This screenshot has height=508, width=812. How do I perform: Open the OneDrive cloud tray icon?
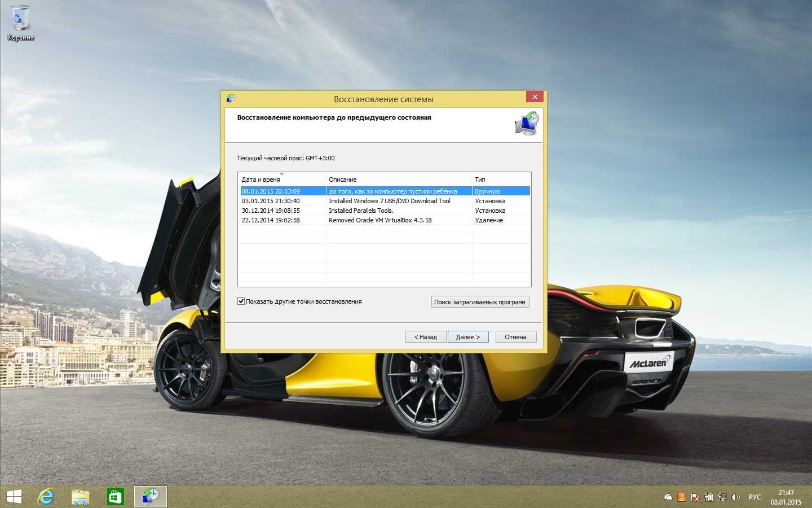pyautogui.click(x=668, y=497)
